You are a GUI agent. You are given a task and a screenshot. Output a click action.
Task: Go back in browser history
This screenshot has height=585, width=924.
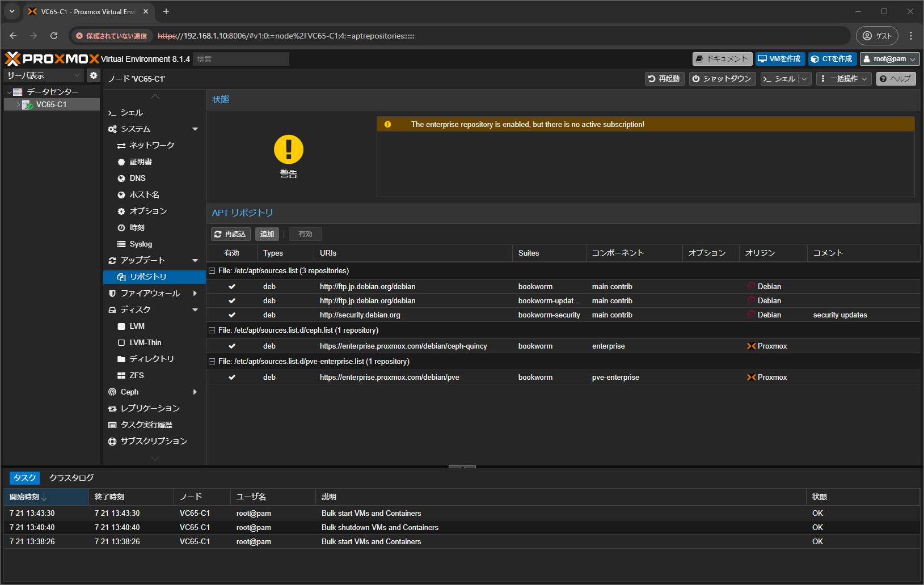pos(13,36)
